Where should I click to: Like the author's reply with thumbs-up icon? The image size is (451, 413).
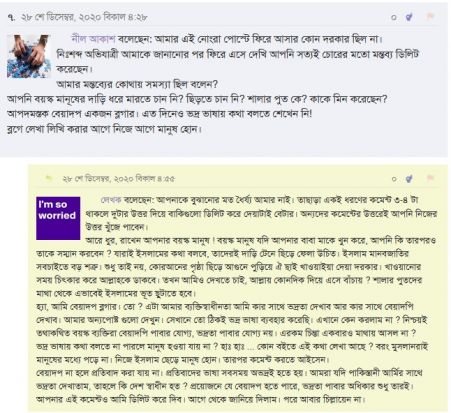pos(409,179)
